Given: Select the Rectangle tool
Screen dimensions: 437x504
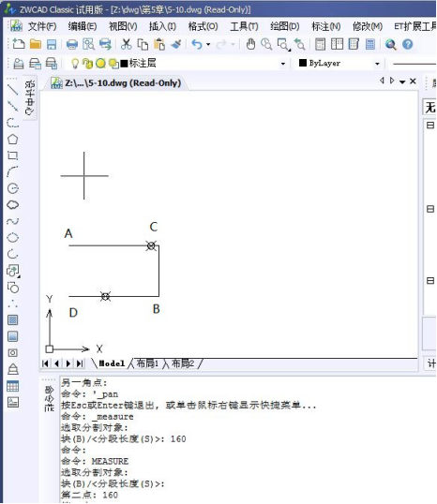Looking at the screenshot, I should click(x=12, y=156).
